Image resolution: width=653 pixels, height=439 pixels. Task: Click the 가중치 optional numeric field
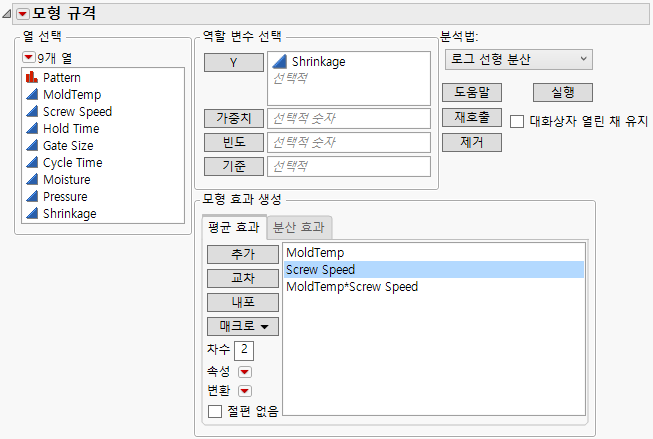(x=349, y=119)
